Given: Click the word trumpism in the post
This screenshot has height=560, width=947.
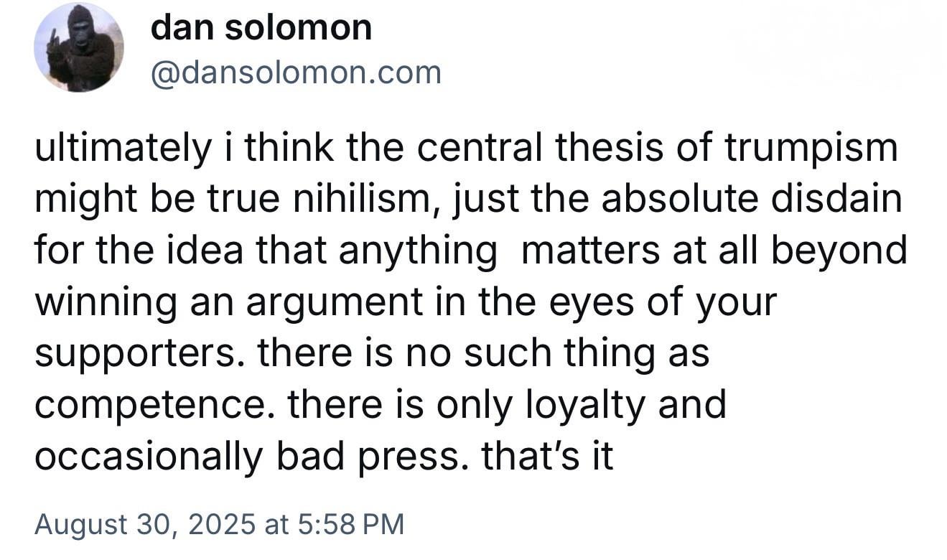Looking at the screenshot, I should (x=811, y=149).
